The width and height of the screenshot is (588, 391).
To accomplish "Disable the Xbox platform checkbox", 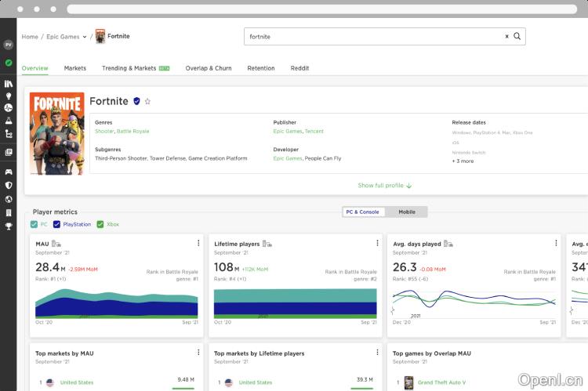I will coord(100,224).
